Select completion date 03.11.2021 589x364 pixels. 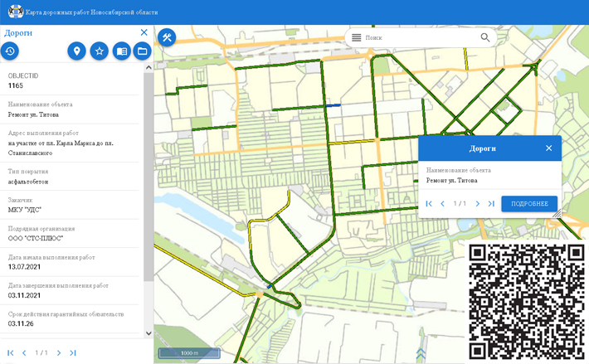24,295
